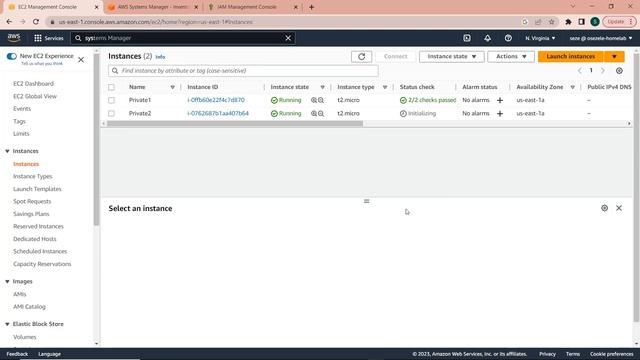
Task: Click the Find instance filter field
Action: [x=243, y=71]
